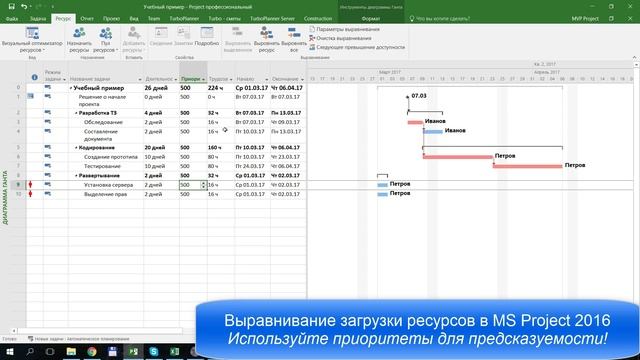Open Пул ресурсов menu
The height and width of the screenshot is (360, 640).
[105, 39]
